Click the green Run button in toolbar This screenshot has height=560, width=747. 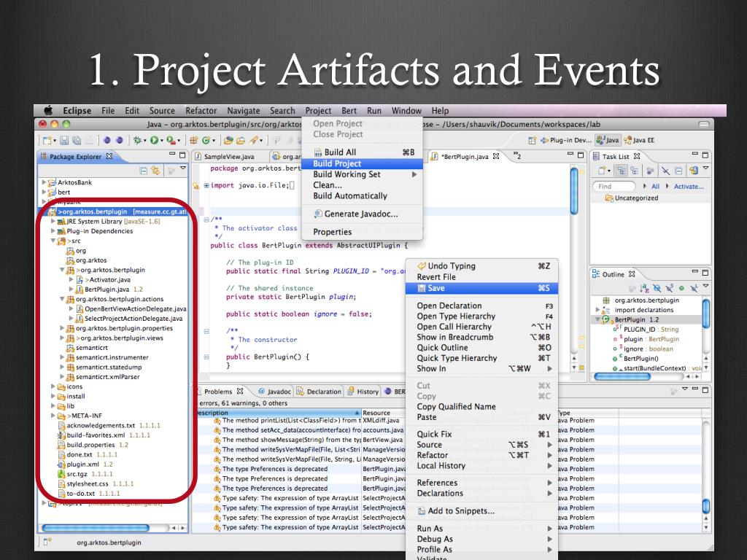(x=155, y=140)
